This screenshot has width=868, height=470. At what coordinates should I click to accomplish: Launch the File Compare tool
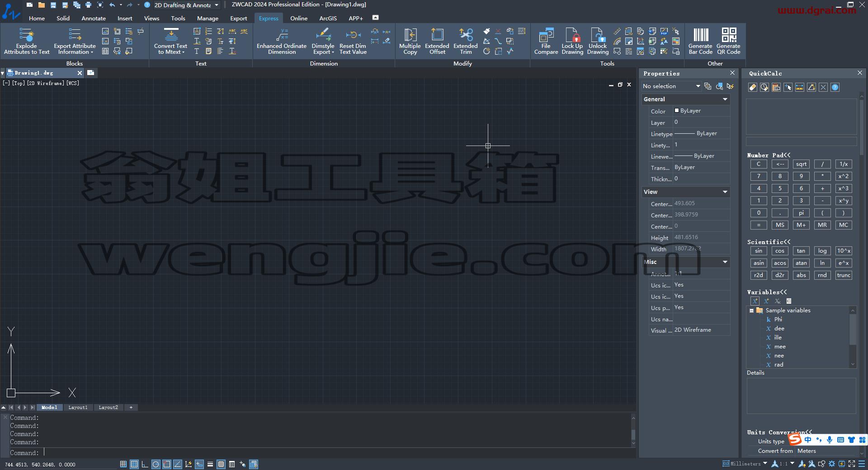546,41
